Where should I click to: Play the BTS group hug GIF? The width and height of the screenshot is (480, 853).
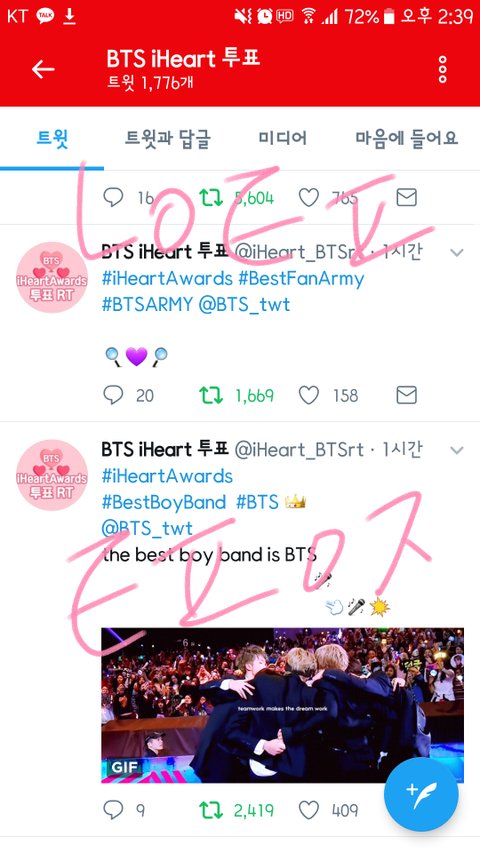[282, 705]
